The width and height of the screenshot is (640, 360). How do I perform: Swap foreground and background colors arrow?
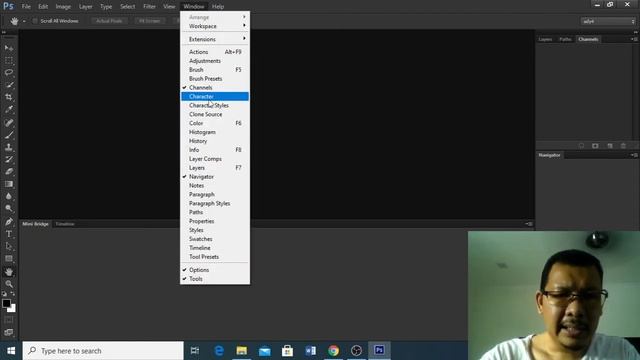point(13,293)
